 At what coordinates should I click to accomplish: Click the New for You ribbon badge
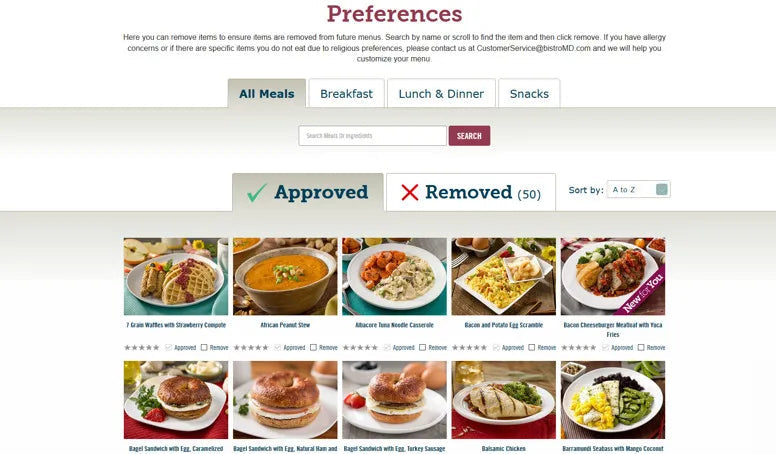pyautogui.click(x=642, y=295)
